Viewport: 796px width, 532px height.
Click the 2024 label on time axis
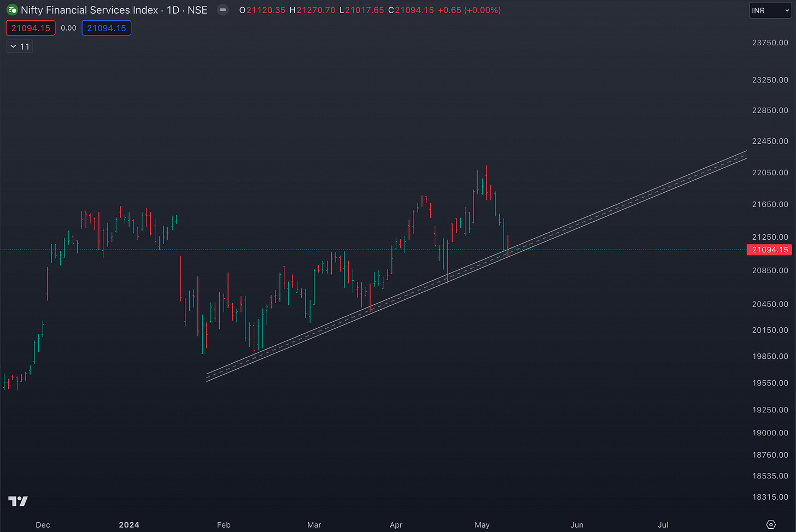click(x=129, y=525)
